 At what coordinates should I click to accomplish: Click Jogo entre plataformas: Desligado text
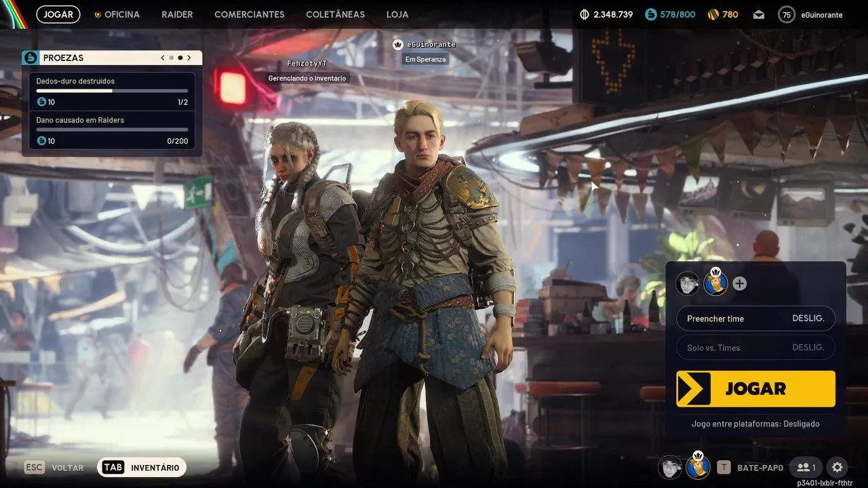click(x=755, y=424)
